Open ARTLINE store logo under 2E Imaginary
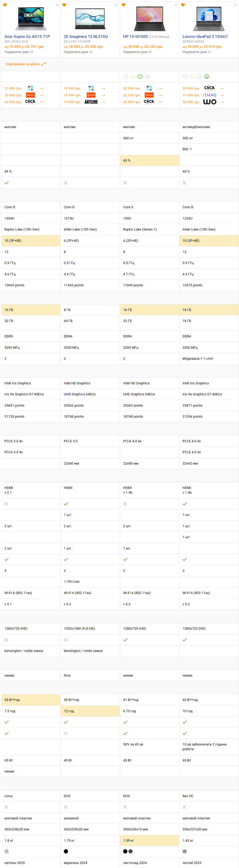 [91, 102]
